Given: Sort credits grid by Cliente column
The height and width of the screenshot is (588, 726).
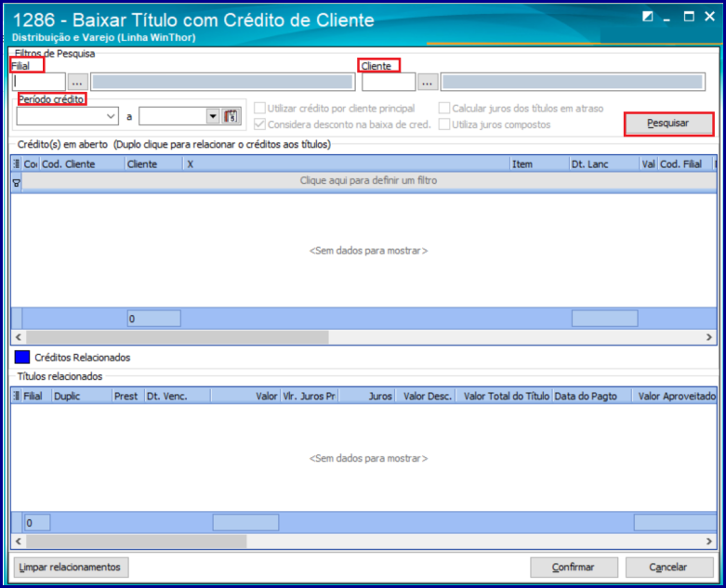Looking at the screenshot, I should coord(153,164).
